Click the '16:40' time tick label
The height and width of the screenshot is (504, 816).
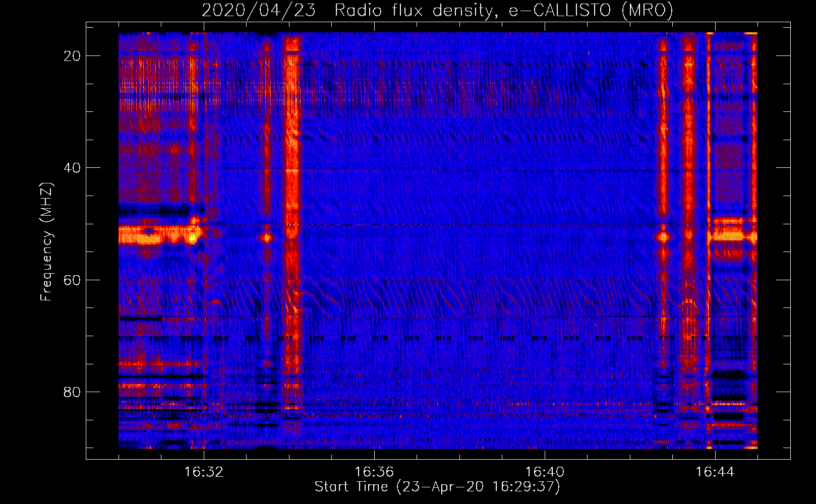(545, 472)
